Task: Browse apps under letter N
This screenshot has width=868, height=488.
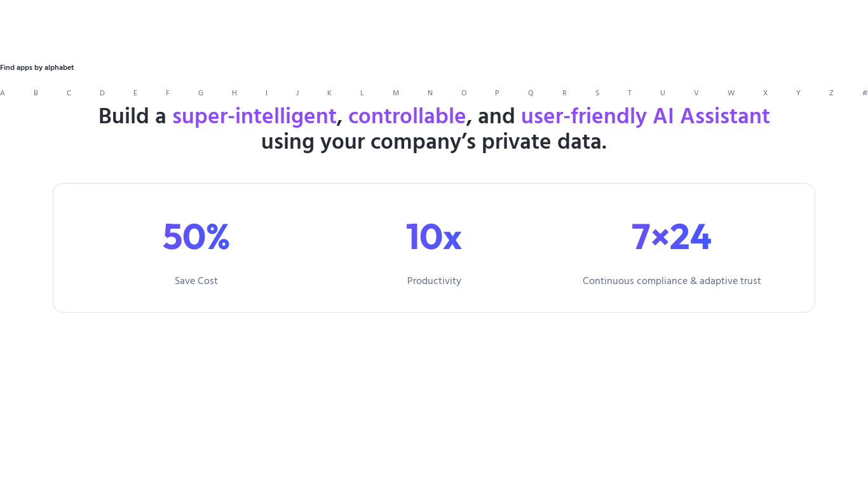Action: click(430, 93)
